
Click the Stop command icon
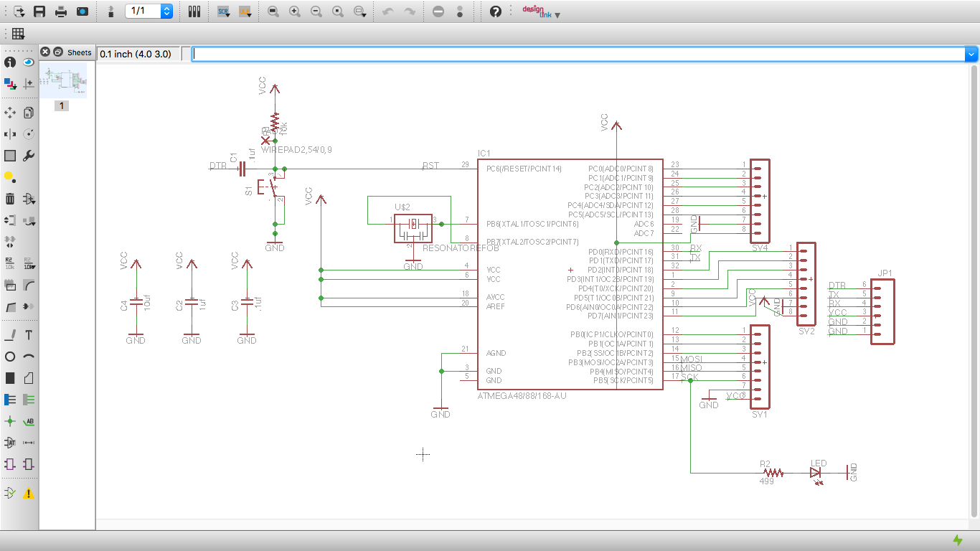(438, 11)
